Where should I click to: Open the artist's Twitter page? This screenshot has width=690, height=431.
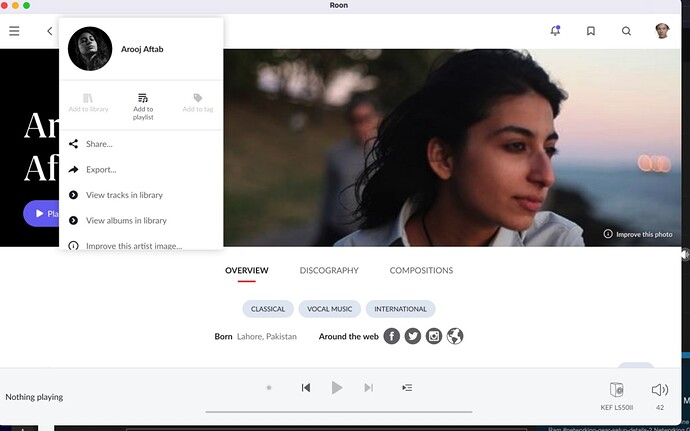[413, 336]
